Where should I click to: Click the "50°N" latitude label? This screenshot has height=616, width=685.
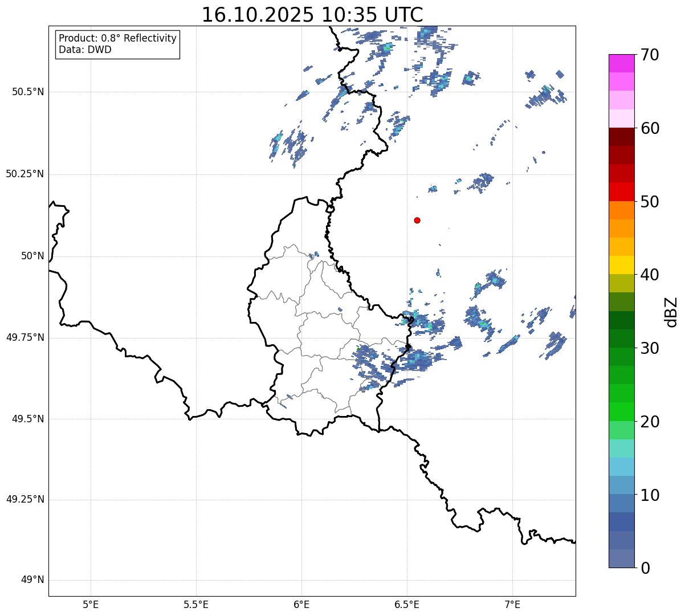[x=32, y=256]
